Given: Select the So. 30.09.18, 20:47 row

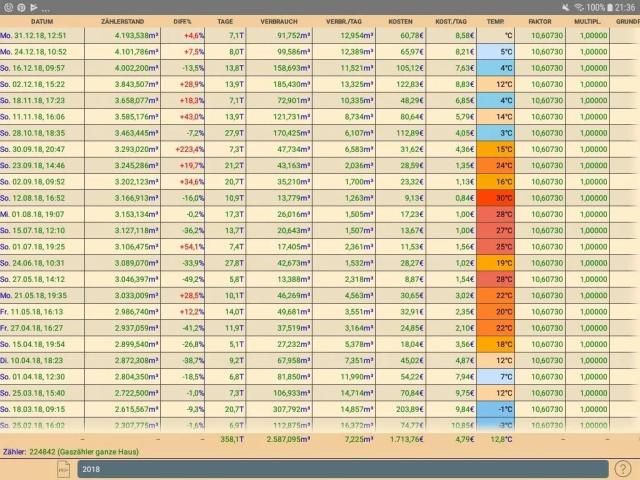Looking at the screenshot, I should click(40, 148).
